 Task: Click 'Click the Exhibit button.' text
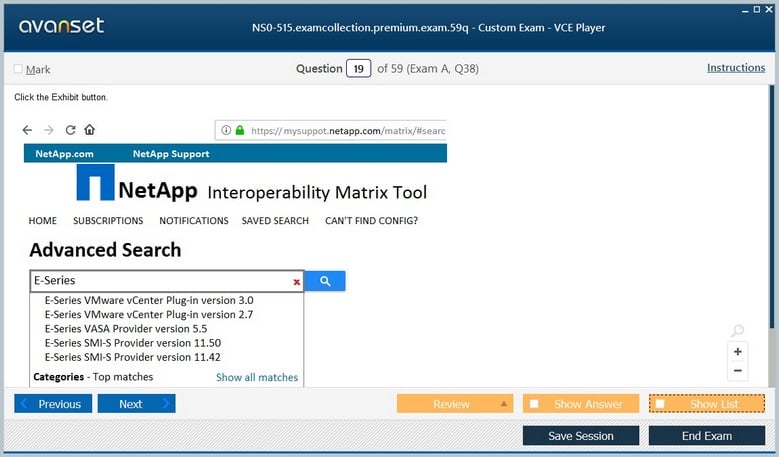click(x=61, y=97)
